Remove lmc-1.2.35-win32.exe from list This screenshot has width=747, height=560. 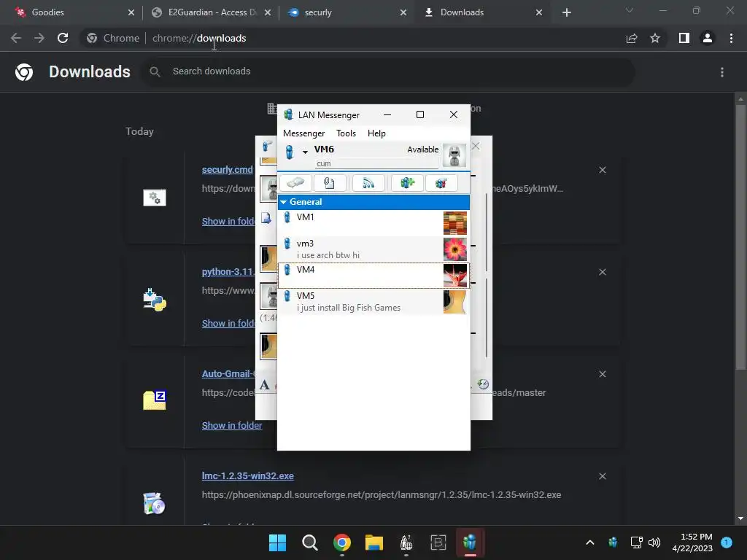click(x=602, y=476)
